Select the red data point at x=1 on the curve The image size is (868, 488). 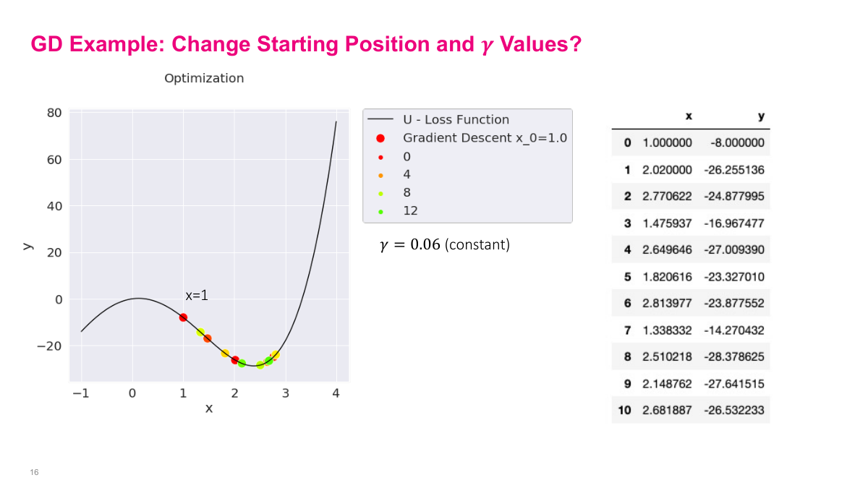pyautogui.click(x=183, y=317)
